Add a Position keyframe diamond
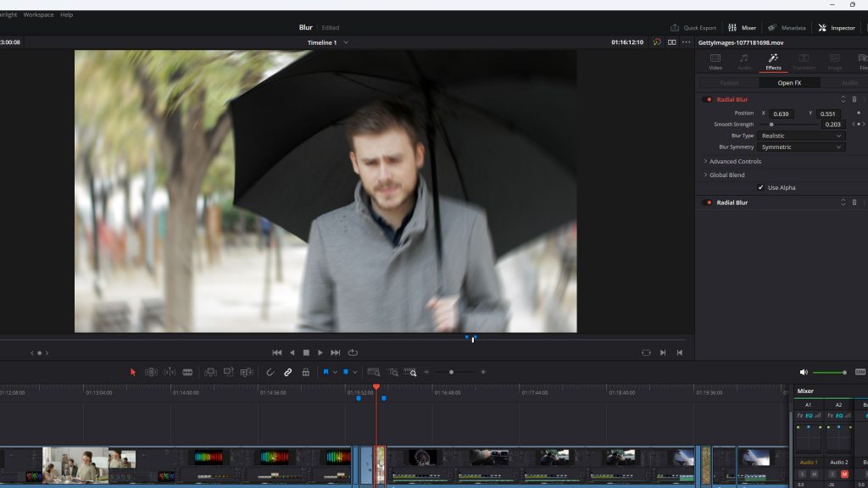The width and height of the screenshot is (868, 488). [859, 113]
